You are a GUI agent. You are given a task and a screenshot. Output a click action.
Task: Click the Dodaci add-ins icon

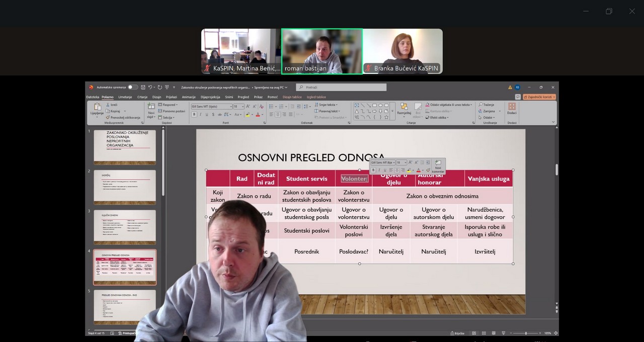point(512,108)
